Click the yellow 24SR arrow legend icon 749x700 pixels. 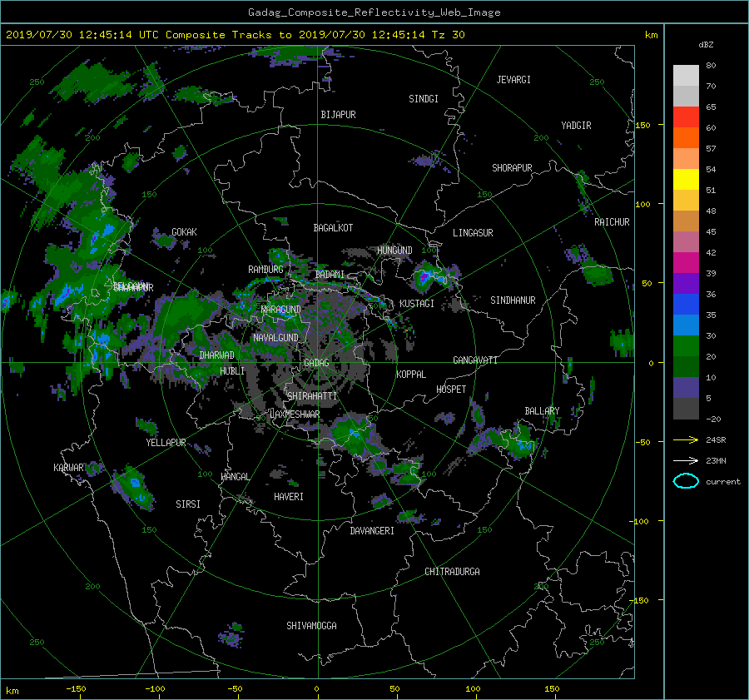(x=686, y=439)
